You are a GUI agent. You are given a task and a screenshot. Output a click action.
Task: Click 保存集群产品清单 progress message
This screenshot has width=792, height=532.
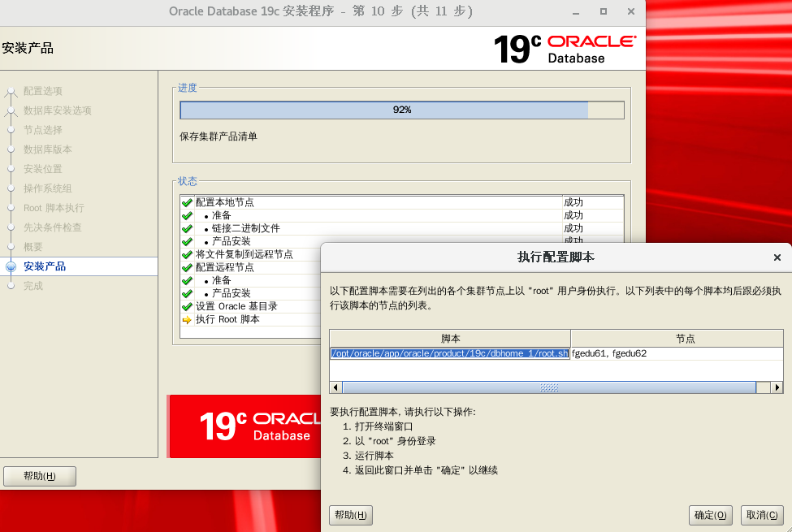coord(219,136)
